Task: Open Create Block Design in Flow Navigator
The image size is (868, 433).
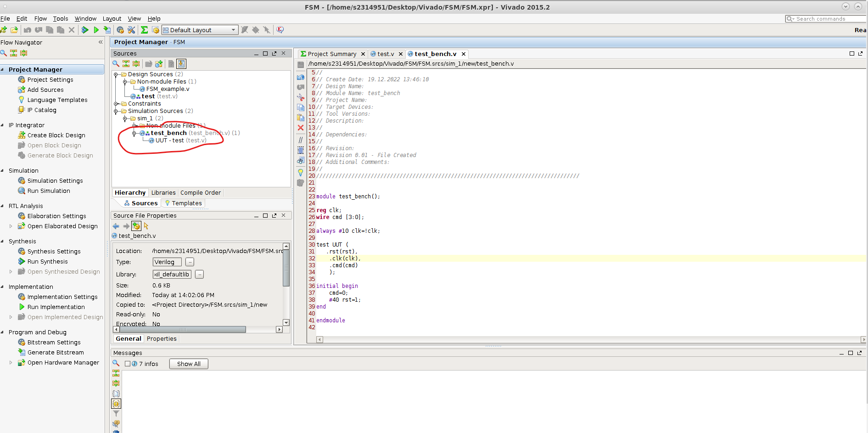Action: tap(56, 135)
